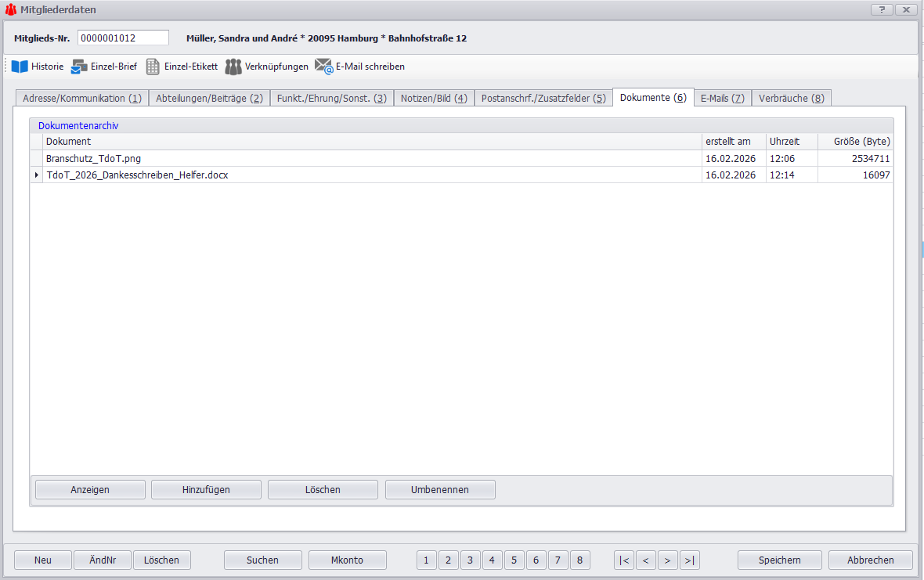Switch to Verbräuche tab
The height and width of the screenshot is (580, 924).
tap(791, 98)
